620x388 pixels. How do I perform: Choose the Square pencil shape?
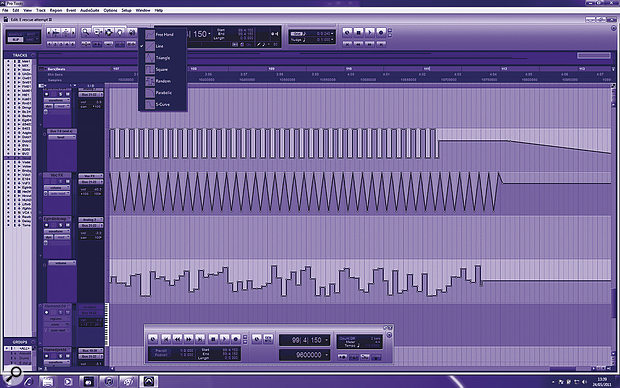point(162,69)
